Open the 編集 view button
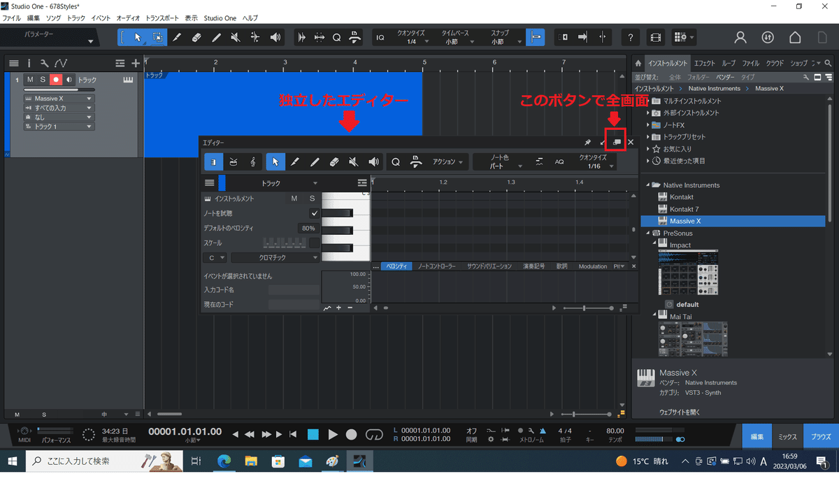Image resolution: width=839 pixels, height=504 pixels. (x=757, y=436)
